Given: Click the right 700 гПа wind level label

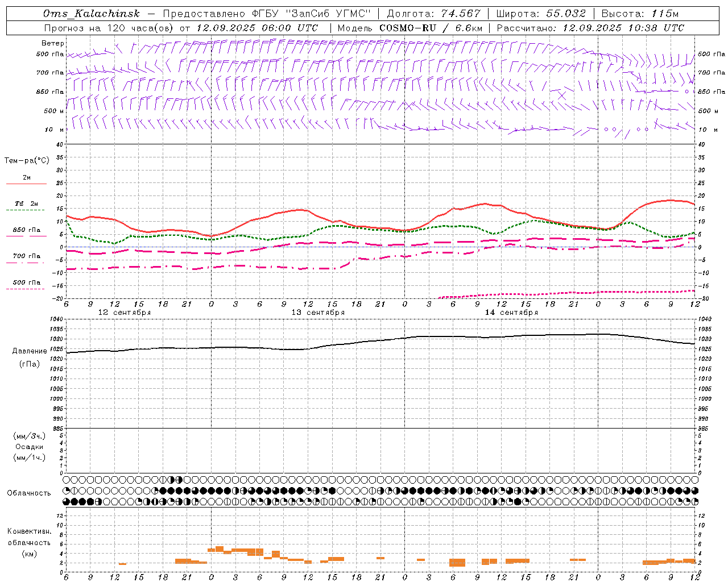Looking at the screenshot, I should [x=712, y=73].
